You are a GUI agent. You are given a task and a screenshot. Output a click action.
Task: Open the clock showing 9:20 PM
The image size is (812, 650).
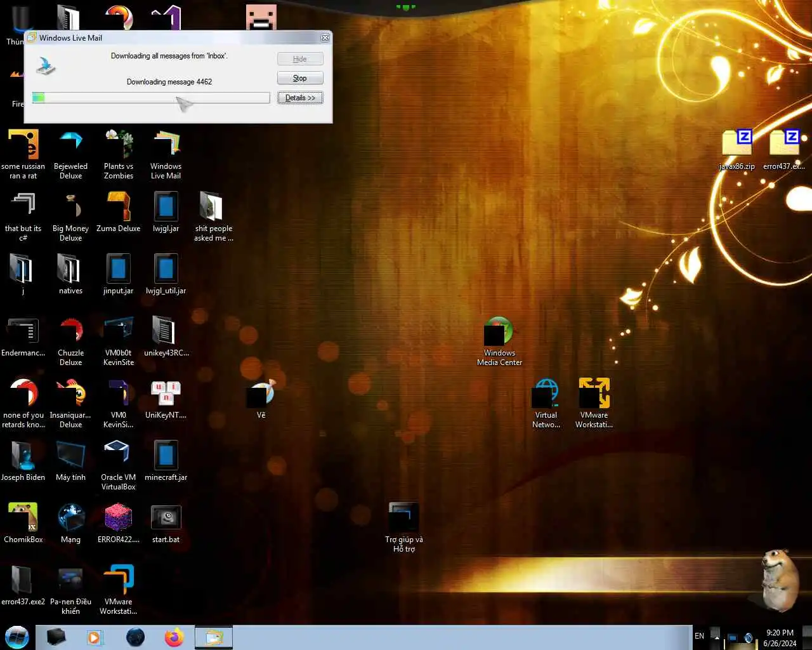780,638
